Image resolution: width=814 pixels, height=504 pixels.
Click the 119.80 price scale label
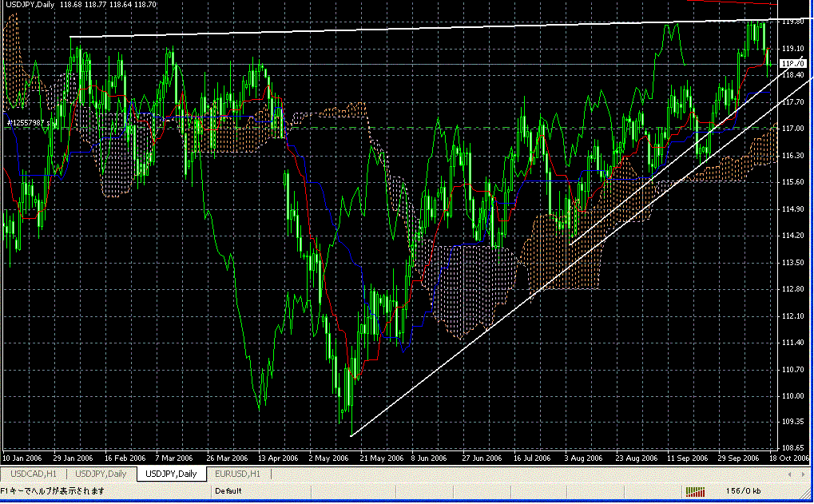(x=792, y=22)
